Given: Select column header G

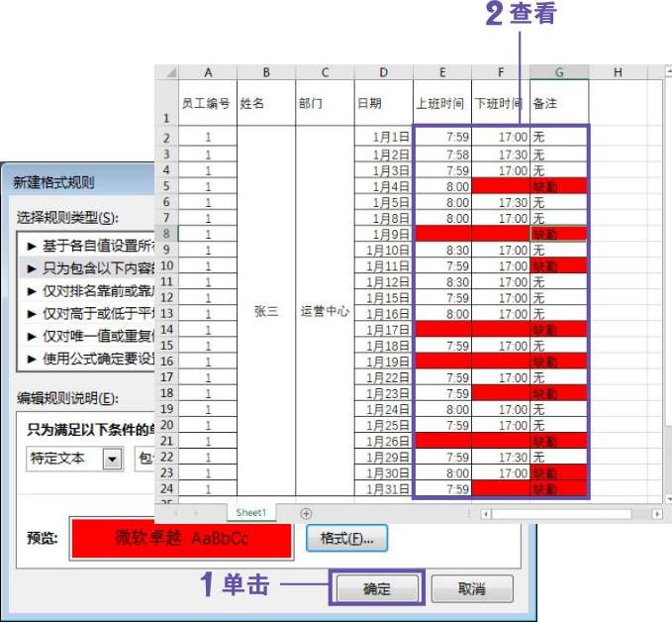Looking at the screenshot, I should 559,72.
